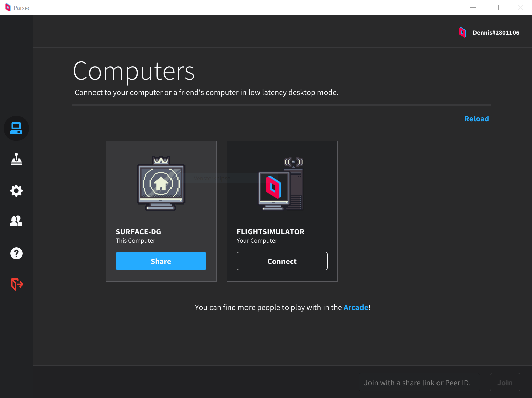Connect to FLIGHTSIMULATOR

click(282, 261)
